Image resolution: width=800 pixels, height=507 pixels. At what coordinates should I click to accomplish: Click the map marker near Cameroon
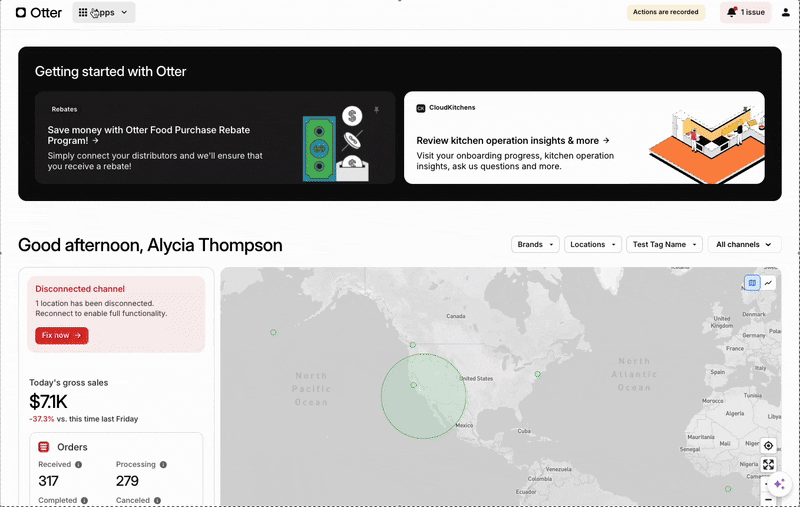point(728,489)
